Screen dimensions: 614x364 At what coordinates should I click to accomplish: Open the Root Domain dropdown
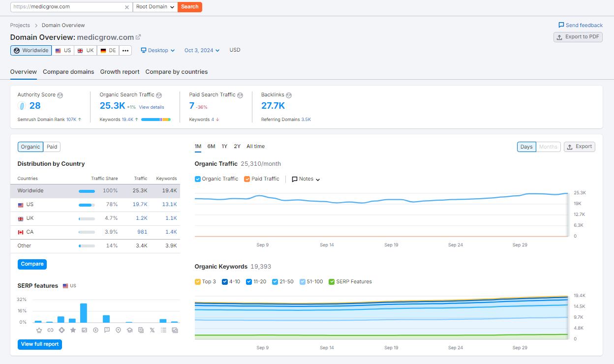click(x=155, y=7)
